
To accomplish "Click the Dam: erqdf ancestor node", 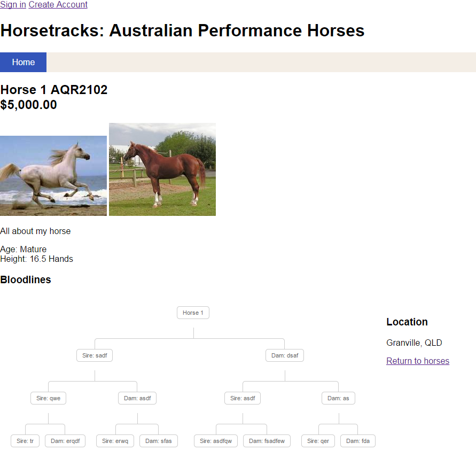I will pos(65,441).
